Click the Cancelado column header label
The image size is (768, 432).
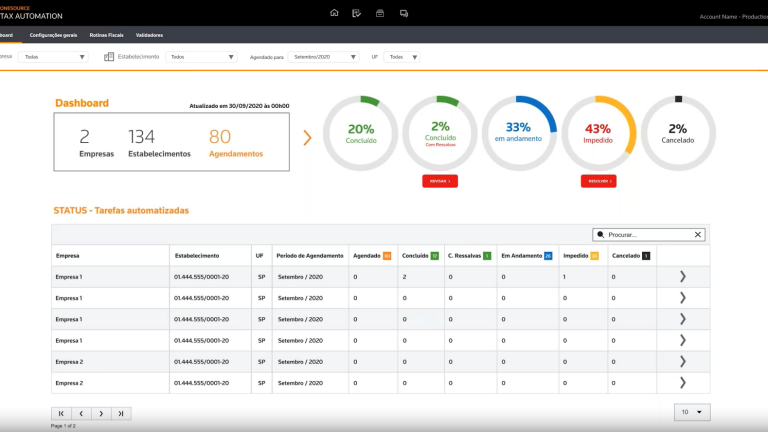[626, 256]
